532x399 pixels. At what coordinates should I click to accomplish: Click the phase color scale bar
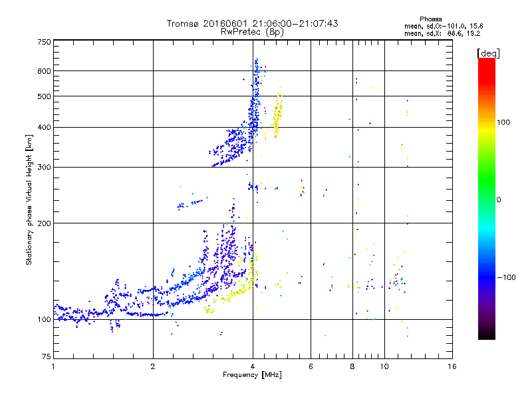(487, 199)
